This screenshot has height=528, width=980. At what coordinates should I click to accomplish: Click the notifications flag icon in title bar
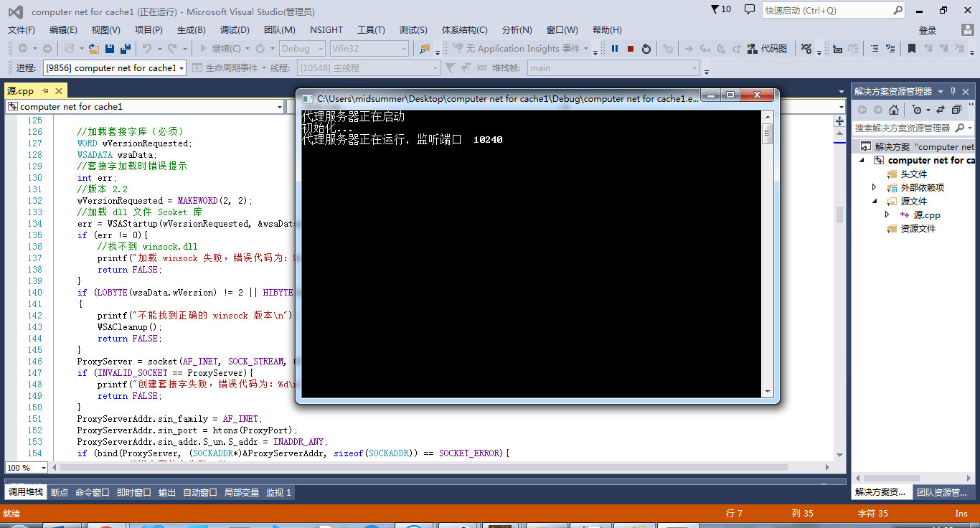pyautogui.click(x=715, y=10)
